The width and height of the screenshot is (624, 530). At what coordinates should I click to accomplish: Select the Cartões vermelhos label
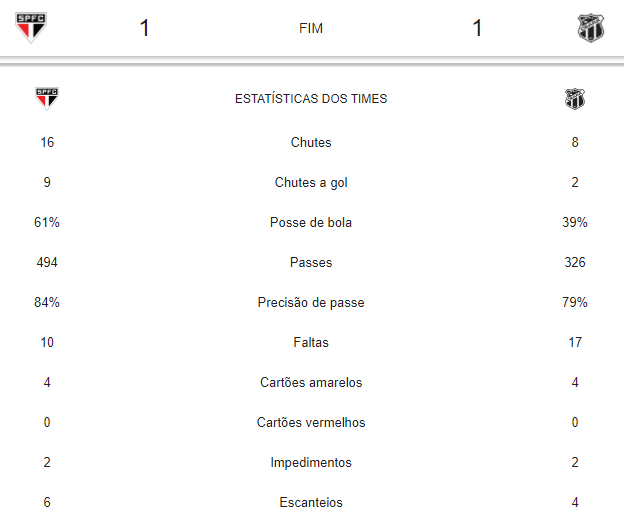(x=311, y=423)
